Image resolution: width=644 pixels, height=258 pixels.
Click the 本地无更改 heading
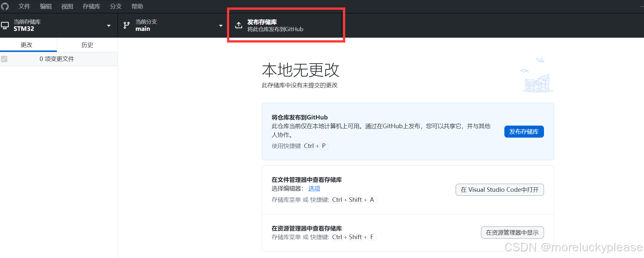point(300,70)
